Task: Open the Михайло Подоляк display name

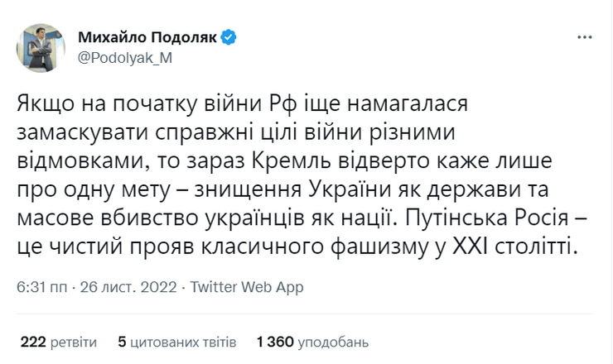Action: pos(144,37)
